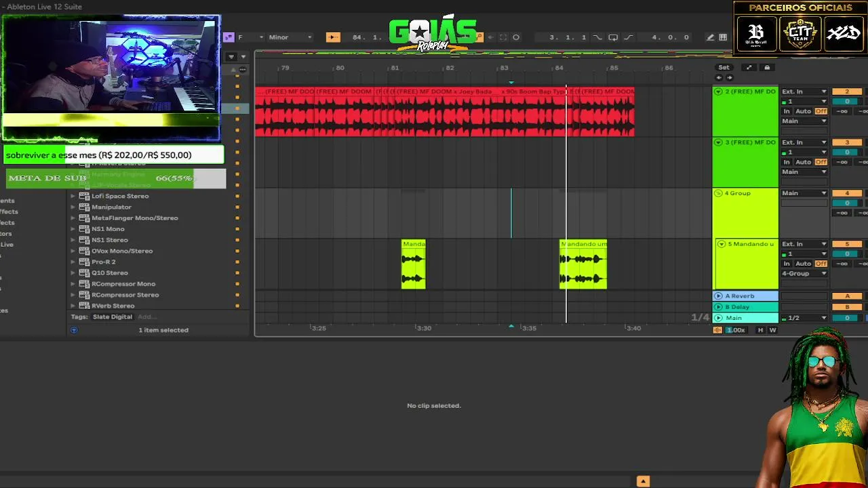Click the lock envelopes icon

767,67
